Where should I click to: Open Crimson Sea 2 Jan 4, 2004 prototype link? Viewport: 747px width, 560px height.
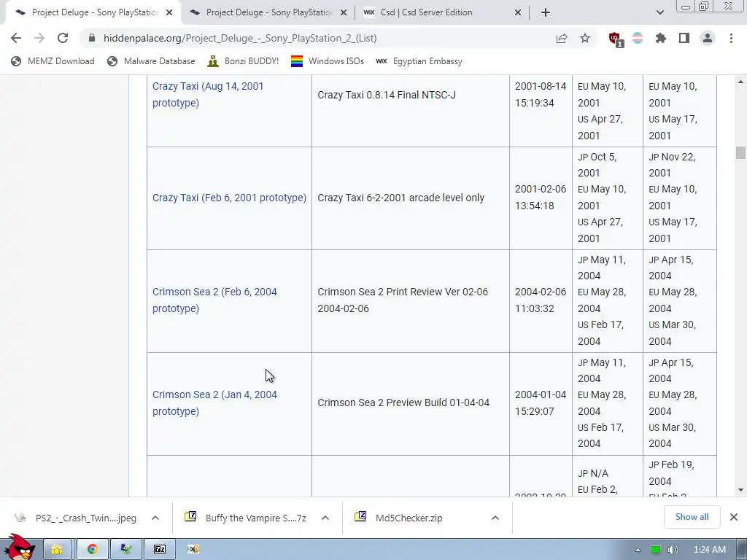pyautogui.click(x=214, y=402)
